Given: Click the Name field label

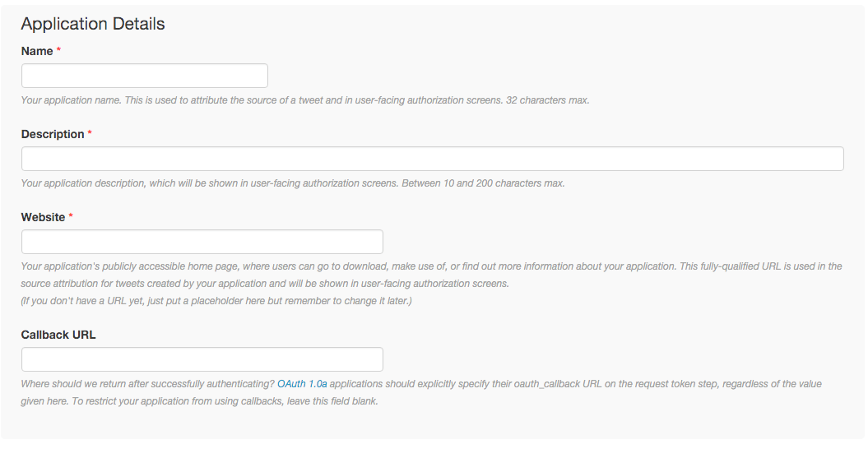Looking at the screenshot, I should pyautogui.click(x=37, y=51).
